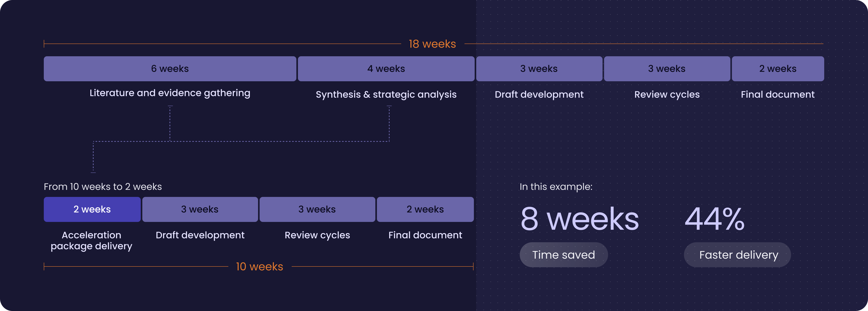
Task: Select top 3 weeks Review cycles bar
Action: coord(666,69)
